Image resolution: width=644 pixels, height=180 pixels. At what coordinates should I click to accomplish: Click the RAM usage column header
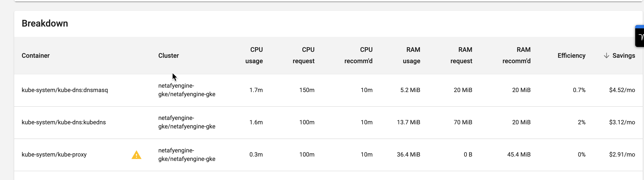pos(412,55)
